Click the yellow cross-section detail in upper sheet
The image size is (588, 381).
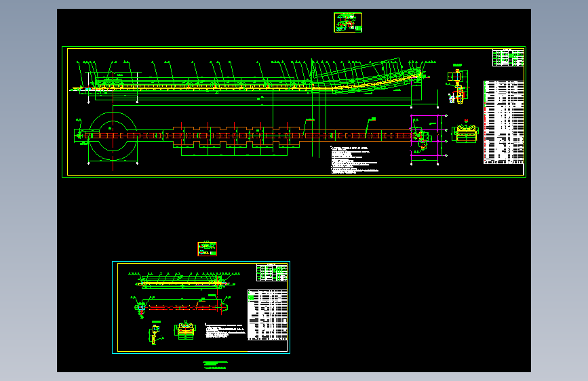point(465,132)
